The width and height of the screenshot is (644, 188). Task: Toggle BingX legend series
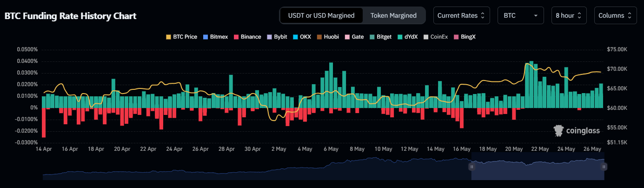[465, 36]
